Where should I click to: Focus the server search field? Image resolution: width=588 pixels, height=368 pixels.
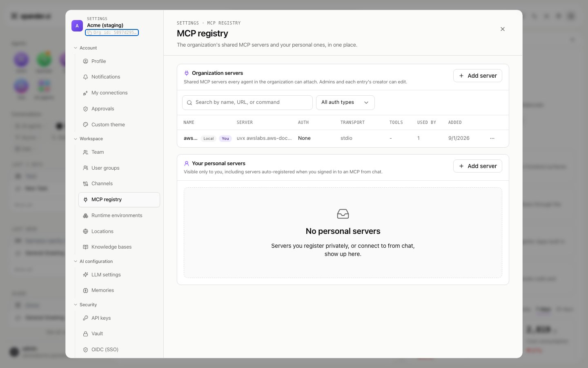point(247,103)
